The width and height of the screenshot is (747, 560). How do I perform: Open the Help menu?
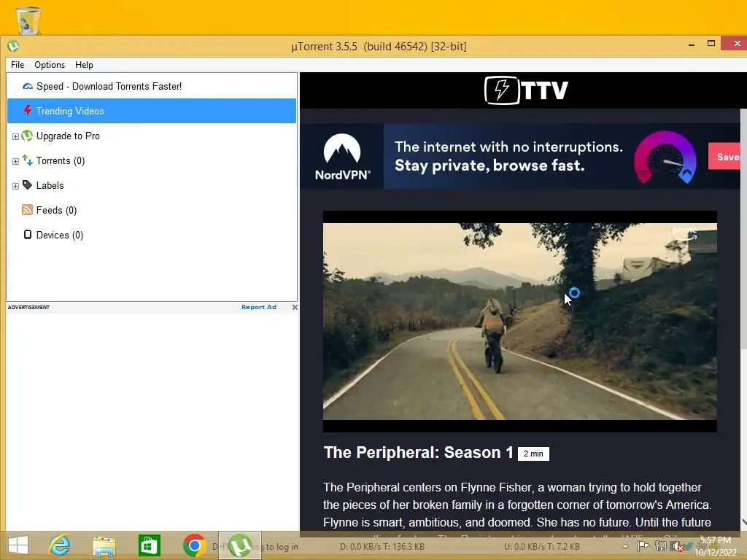(x=84, y=65)
